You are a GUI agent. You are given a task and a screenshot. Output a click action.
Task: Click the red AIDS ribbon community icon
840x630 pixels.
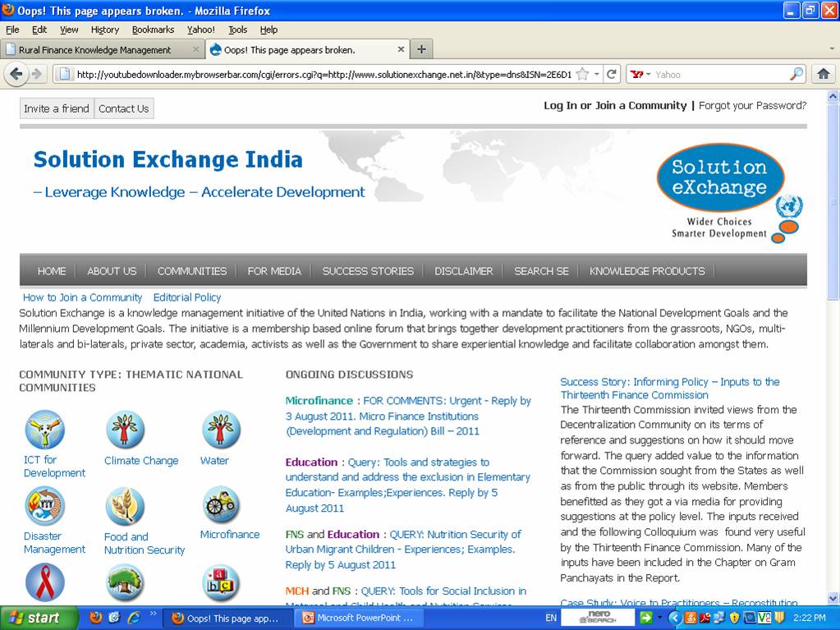(x=45, y=582)
